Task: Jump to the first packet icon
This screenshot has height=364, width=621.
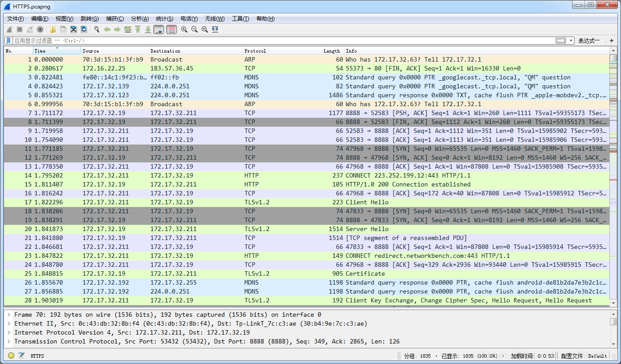Action: point(138,29)
